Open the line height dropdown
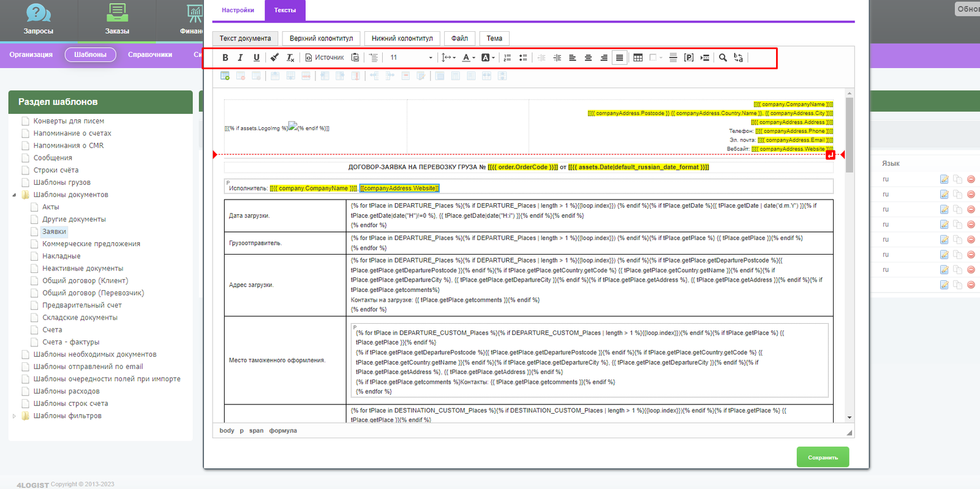The width and height of the screenshot is (980, 489). 449,58
